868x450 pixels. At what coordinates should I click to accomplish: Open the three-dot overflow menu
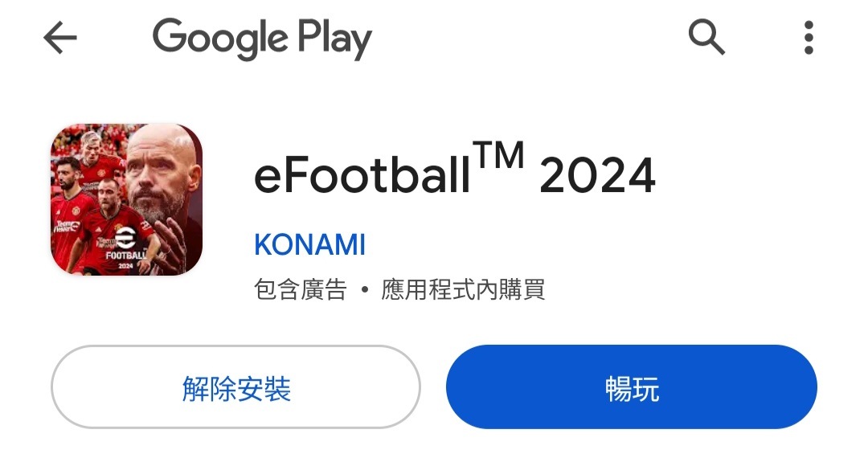[x=809, y=38]
